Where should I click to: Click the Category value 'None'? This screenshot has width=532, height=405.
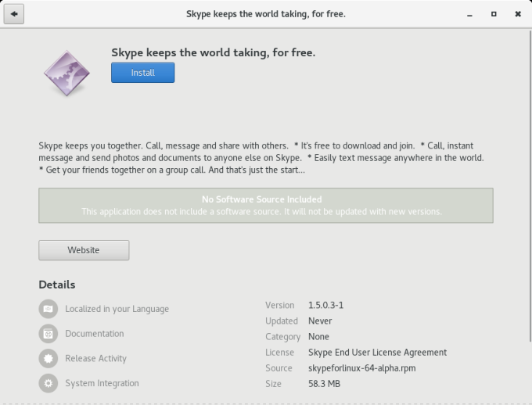[318, 336]
